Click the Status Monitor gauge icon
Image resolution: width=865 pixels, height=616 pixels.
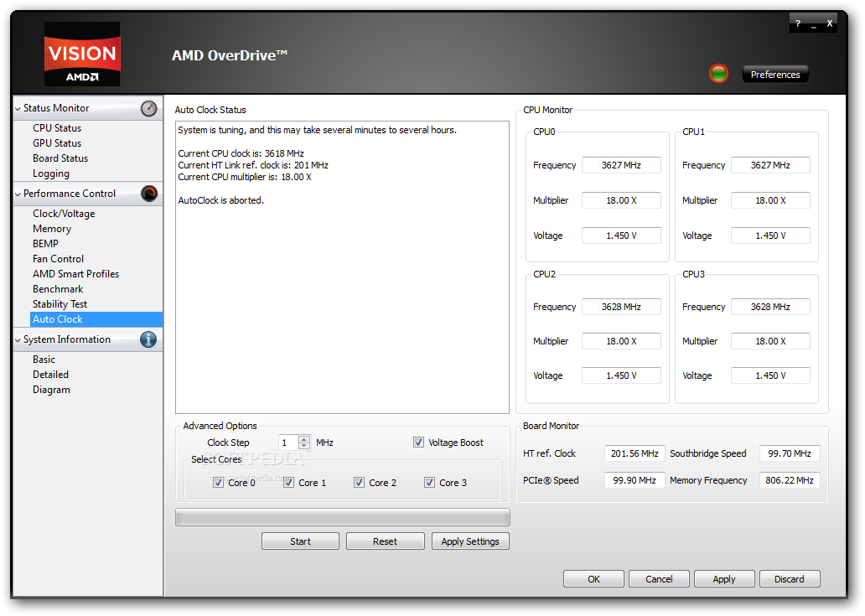[149, 108]
